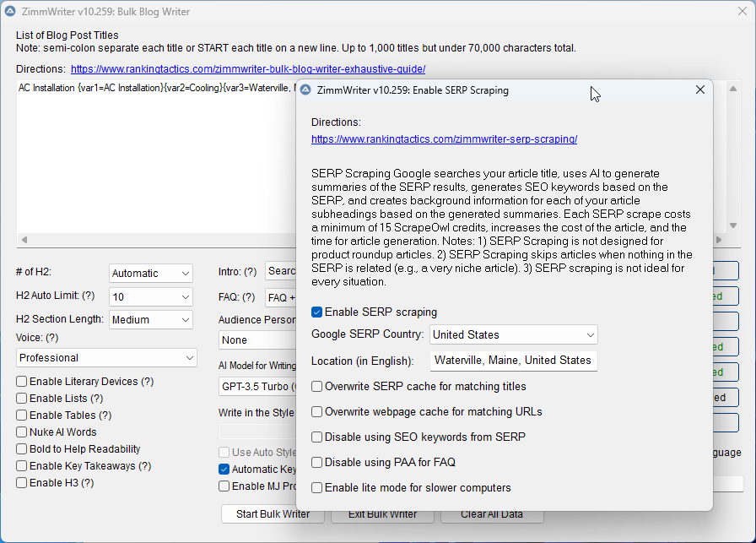Open the bulk-blog-writer-exhaustive-guide link

(x=248, y=69)
